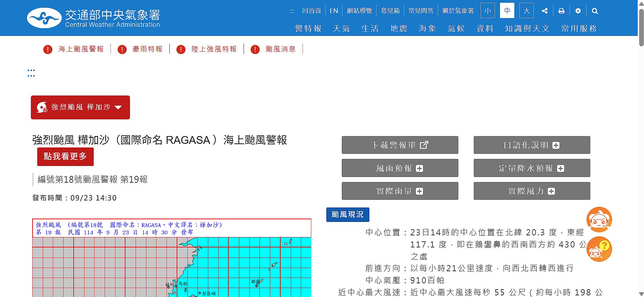The image size is (644, 297).
Task: Click the share icon in top bar
Action: pyautogui.click(x=545, y=11)
